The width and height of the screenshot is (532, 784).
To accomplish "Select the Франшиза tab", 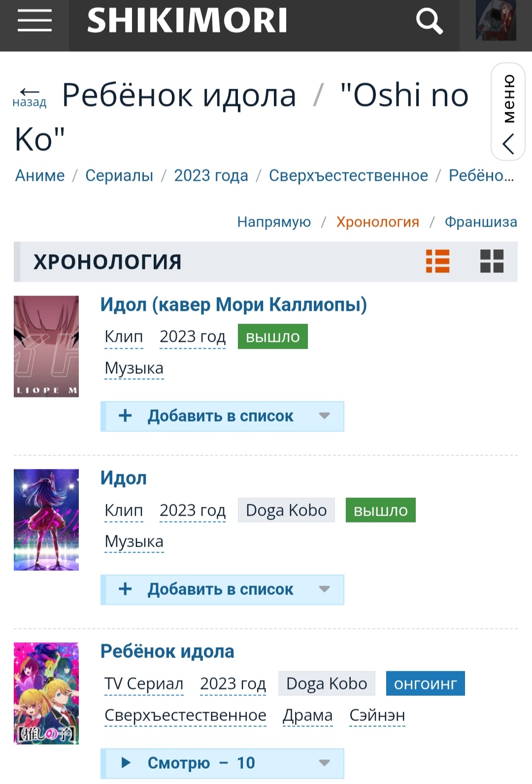I will pos(481,222).
